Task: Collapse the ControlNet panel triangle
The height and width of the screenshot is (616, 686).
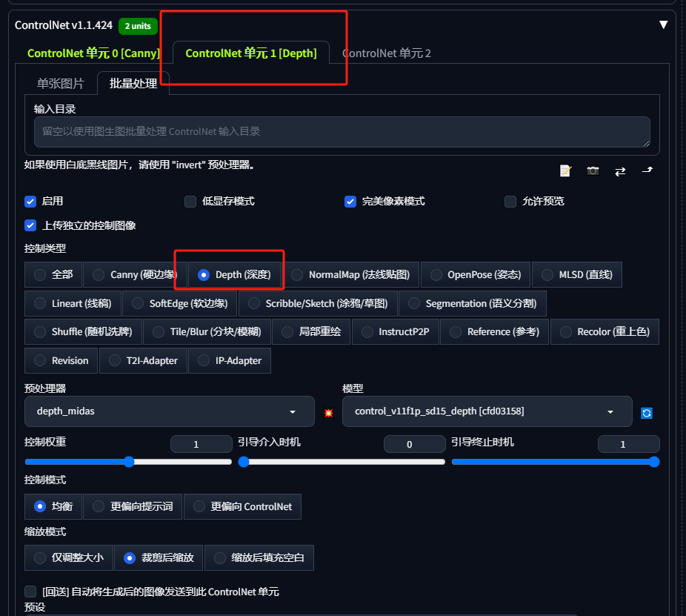Action: [x=663, y=25]
